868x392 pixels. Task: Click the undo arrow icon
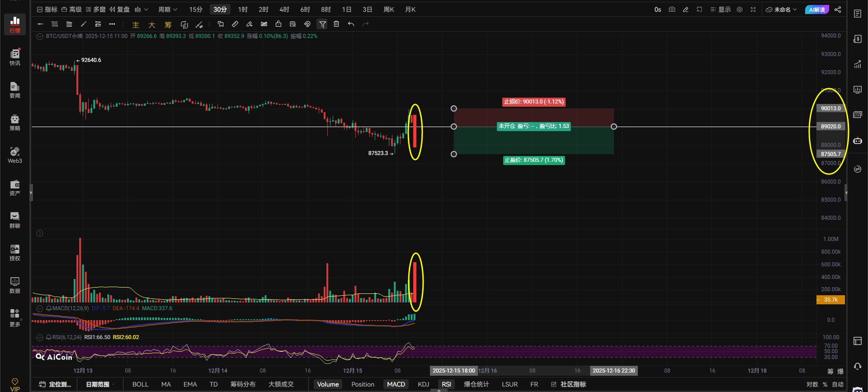point(351,24)
